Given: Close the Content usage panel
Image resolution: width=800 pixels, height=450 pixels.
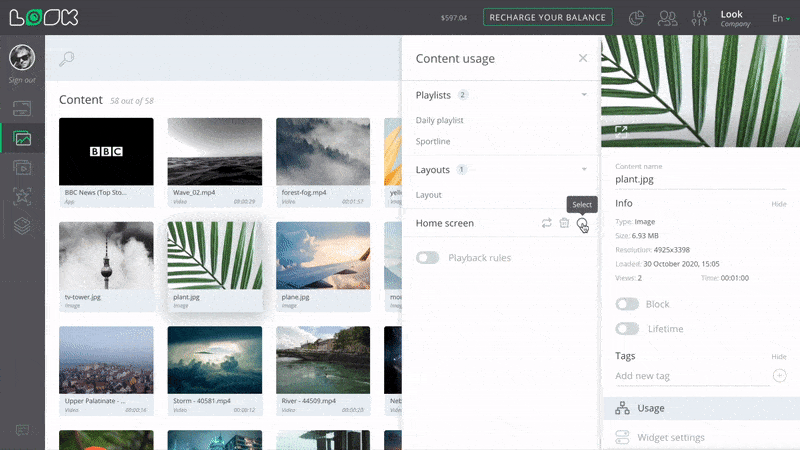Looking at the screenshot, I should pyautogui.click(x=583, y=58).
